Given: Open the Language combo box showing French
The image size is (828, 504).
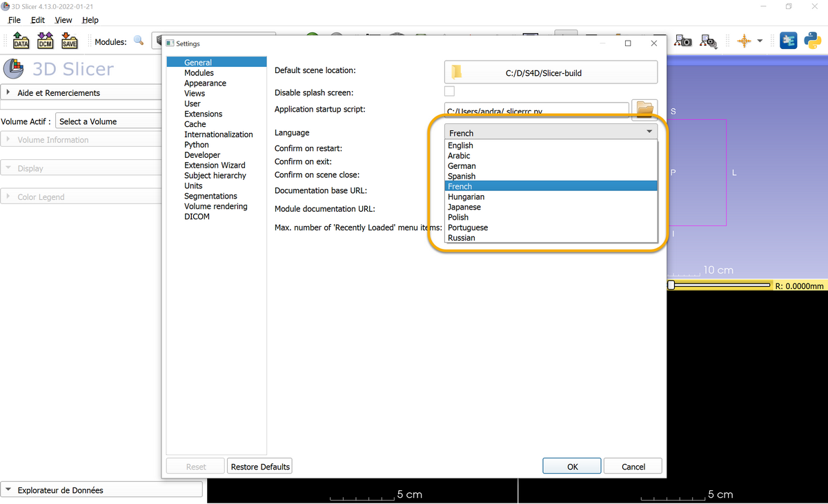Looking at the screenshot, I should tap(551, 132).
